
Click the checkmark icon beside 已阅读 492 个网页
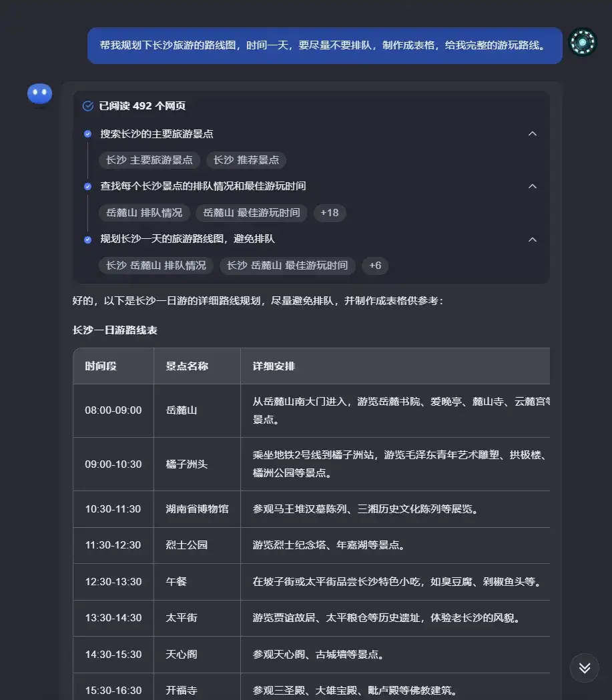click(x=88, y=106)
